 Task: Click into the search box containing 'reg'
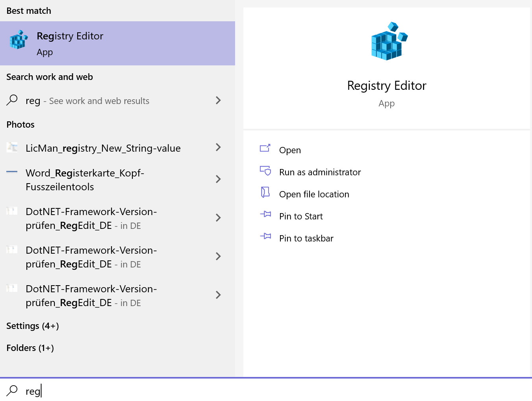266,390
